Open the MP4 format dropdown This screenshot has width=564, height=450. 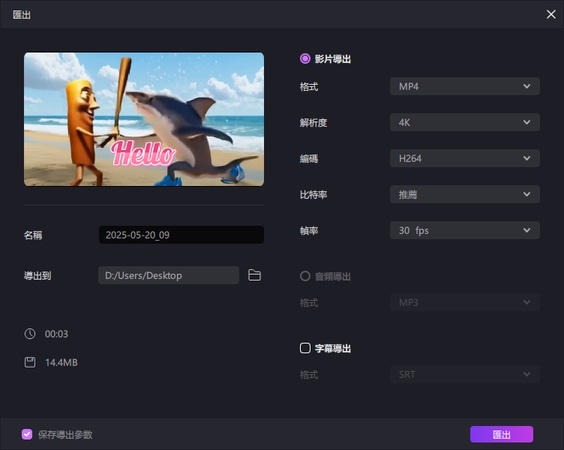pyautogui.click(x=465, y=86)
